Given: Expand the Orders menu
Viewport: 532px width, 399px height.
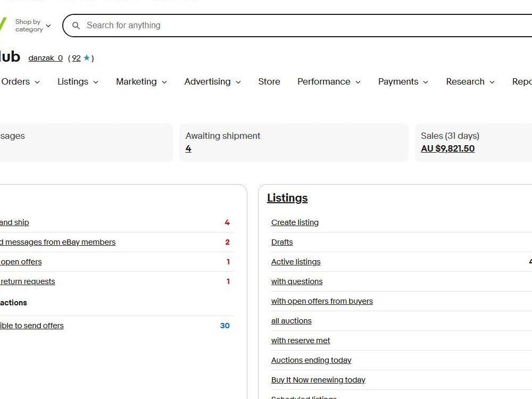Looking at the screenshot, I should point(21,82).
